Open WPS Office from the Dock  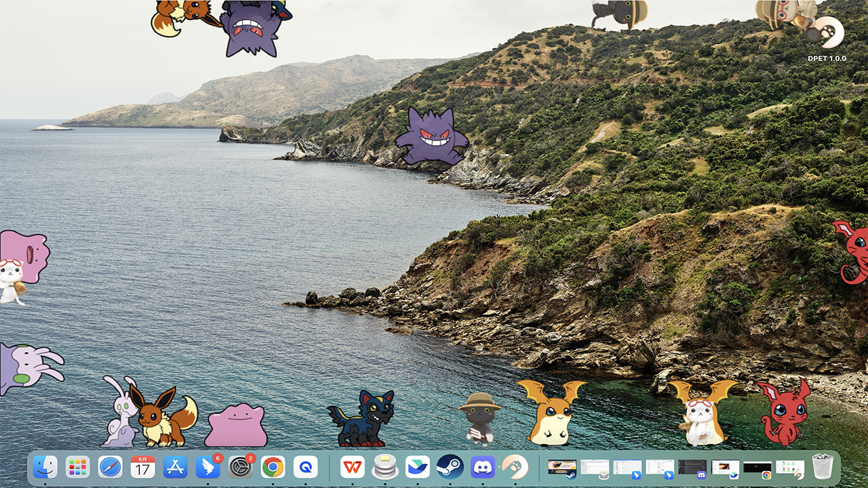coord(351,467)
